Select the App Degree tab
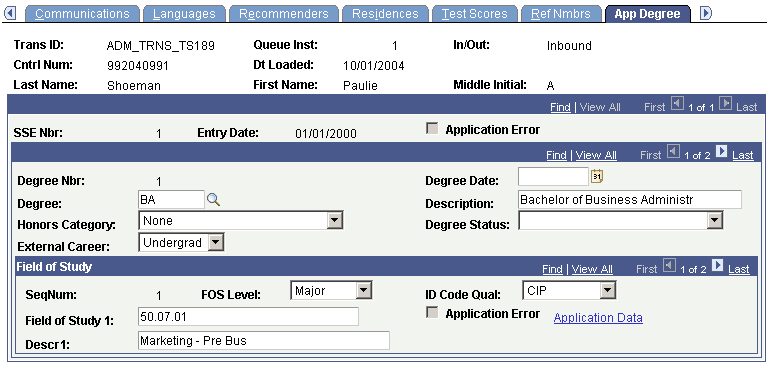This screenshot has width=772, height=371. point(647,13)
